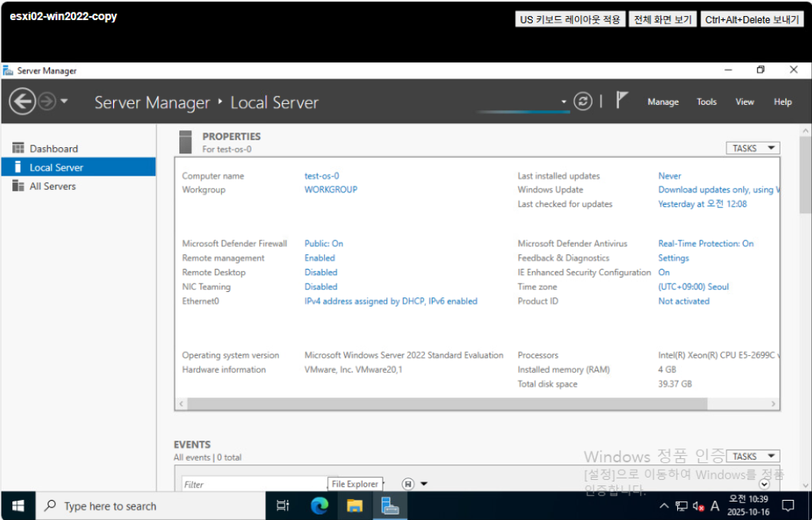This screenshot has width=812, height=520.
Task: Refresh Server Manager with the refresh icon
Action: [583, 101]
